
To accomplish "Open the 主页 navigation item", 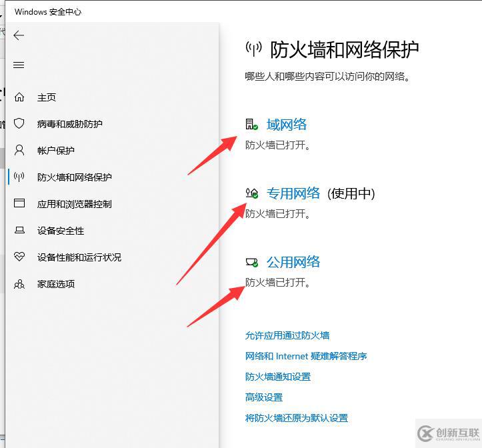I will [x=47, y=97].
